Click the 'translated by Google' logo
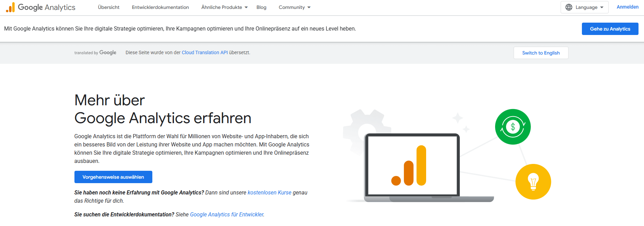Image resolution: width=644 pixels, height=226 pixels. tap(95, 52)
